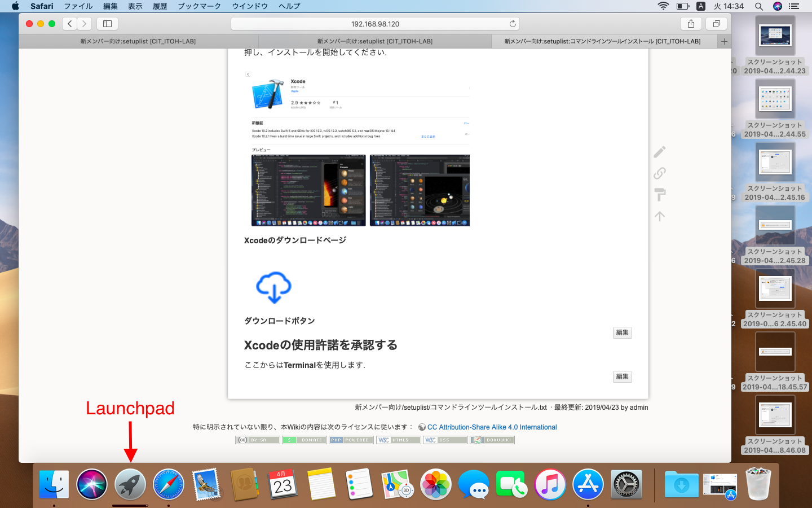Open the 表示 menu
The height and width of the screenshot is (508, 812).
coord(135,6)
